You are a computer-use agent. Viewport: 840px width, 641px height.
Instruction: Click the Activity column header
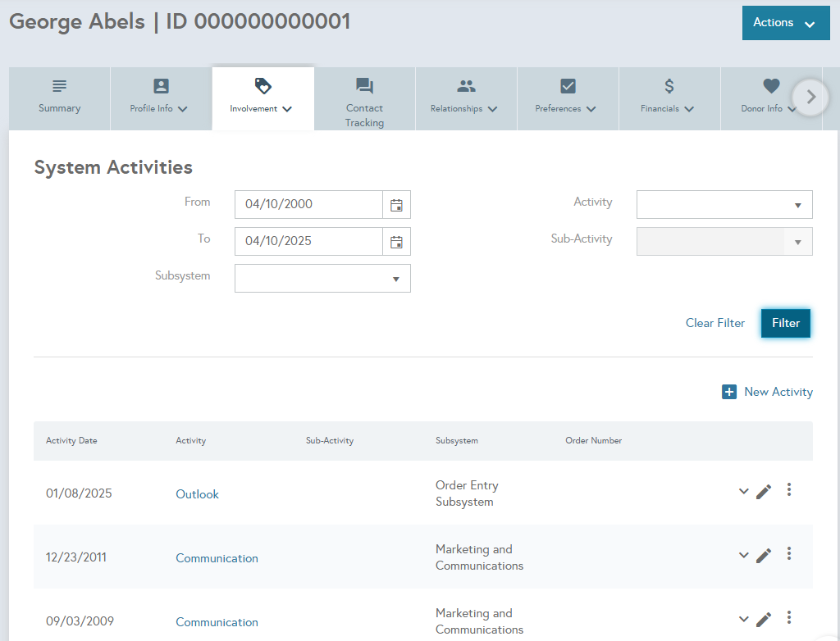(190, 441)
